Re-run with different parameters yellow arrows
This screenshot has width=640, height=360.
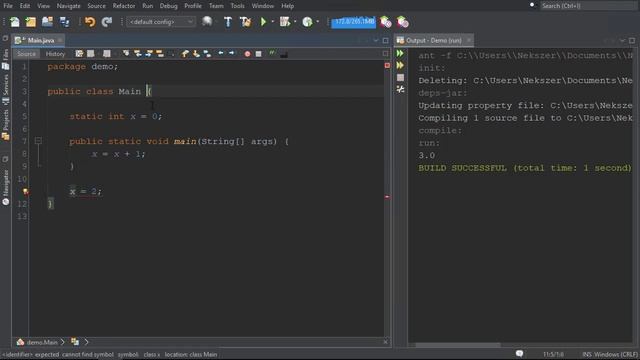point(400,65)
